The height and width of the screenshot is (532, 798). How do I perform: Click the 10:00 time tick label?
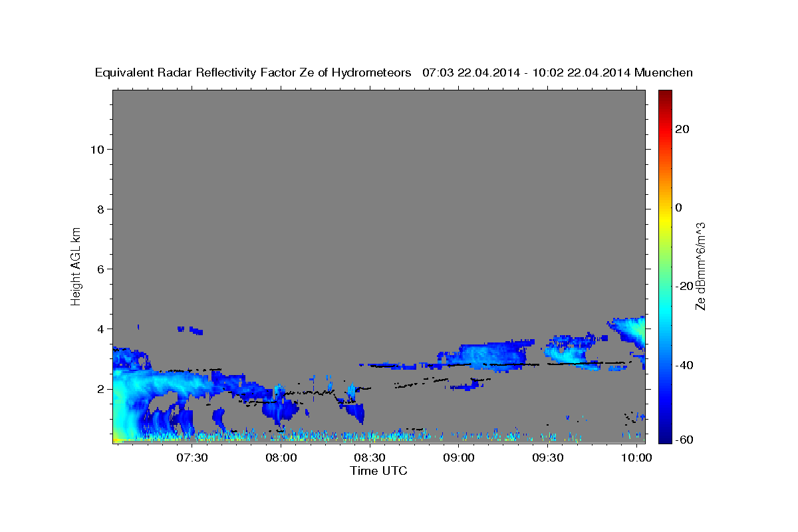[637, 459]
